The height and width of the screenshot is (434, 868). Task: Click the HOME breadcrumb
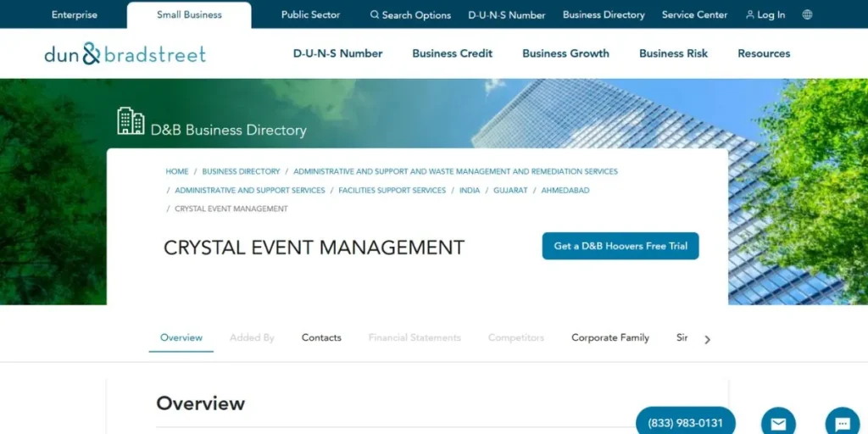(177, 171)
